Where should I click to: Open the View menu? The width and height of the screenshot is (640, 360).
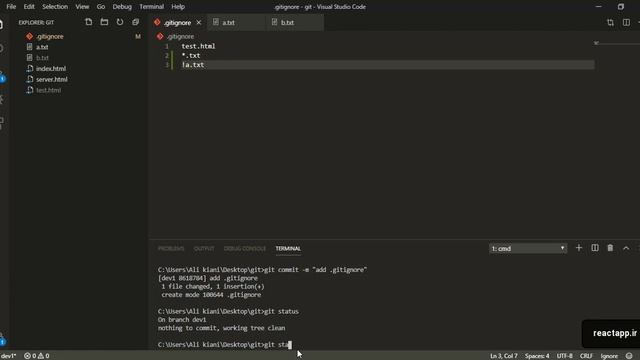tap(82, 7)
